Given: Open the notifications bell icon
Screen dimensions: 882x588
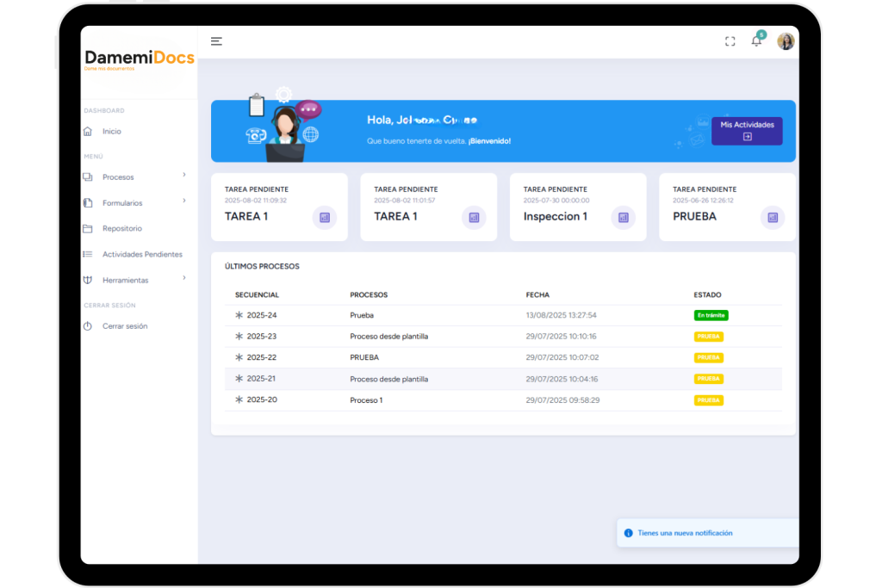Looking at the screenshot, I should [x=756, y=41].
